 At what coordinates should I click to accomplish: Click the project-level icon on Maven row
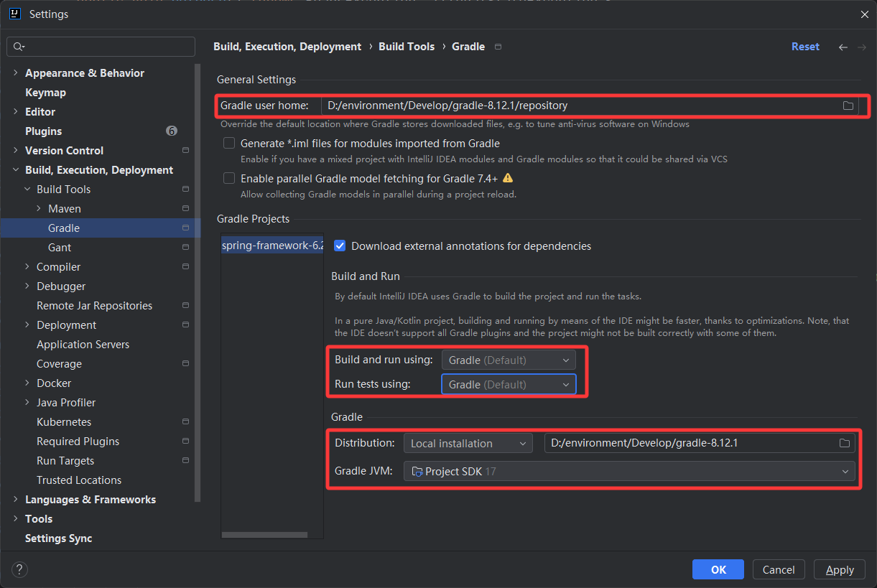coord(185,209)
